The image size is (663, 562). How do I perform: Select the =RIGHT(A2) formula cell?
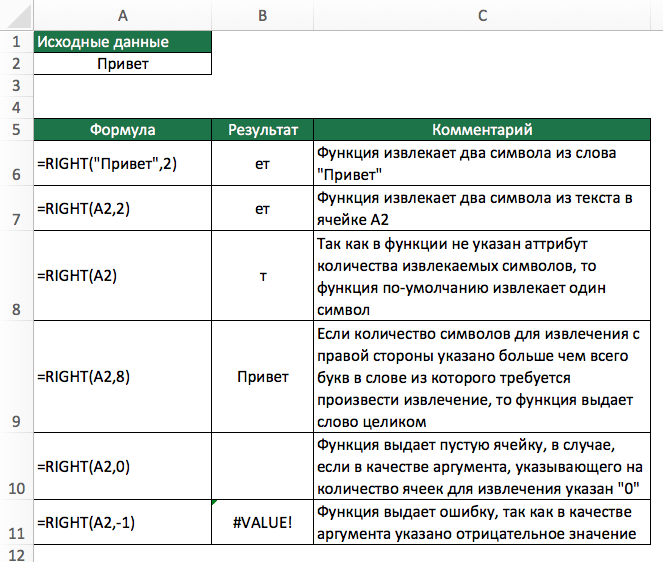coord(123,275)
